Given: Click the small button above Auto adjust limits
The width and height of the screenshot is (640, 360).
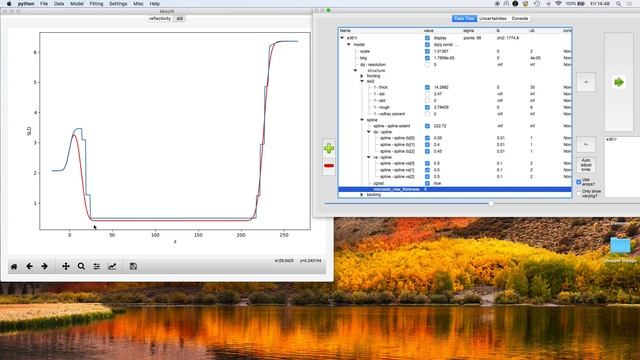Looking at the screenshot, I should pyautogui.click(x=586, y=144).
